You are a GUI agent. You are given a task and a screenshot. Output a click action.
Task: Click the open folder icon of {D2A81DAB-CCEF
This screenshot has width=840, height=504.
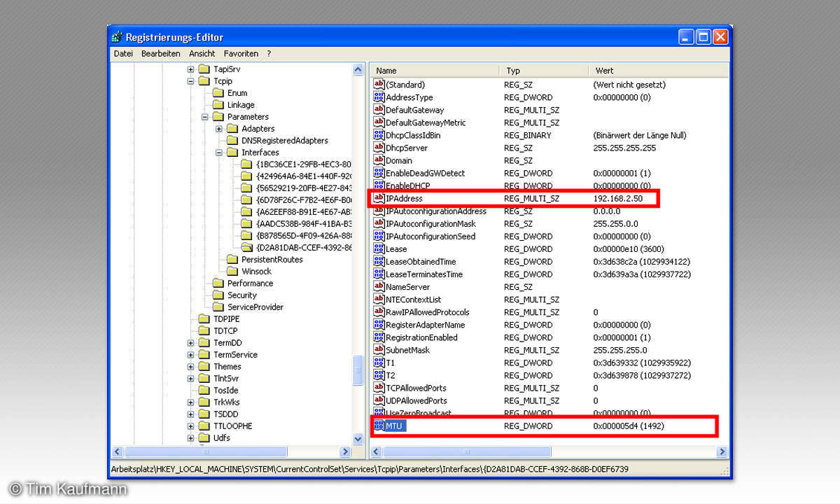246,248
